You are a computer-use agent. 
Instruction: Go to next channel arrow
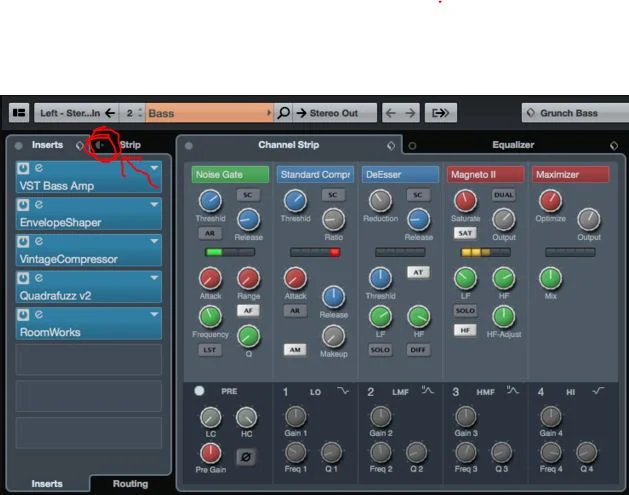tap(410, 113)
